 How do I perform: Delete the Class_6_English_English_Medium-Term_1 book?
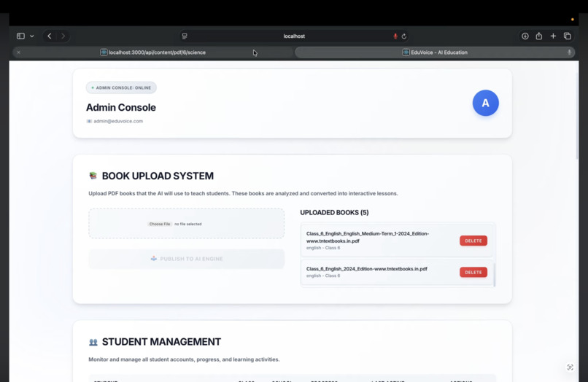(x=473, y=241)
